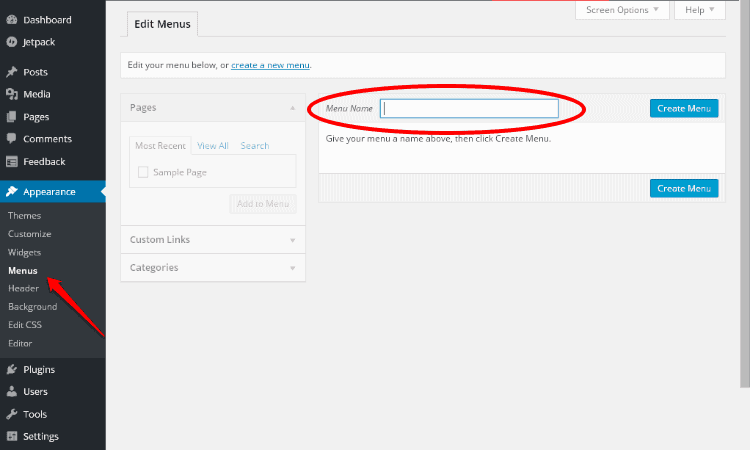Image resolution: width=750 pixels, height=450 pixels.
Task: Click the Plugins plug icon
Action: [12, 369]
